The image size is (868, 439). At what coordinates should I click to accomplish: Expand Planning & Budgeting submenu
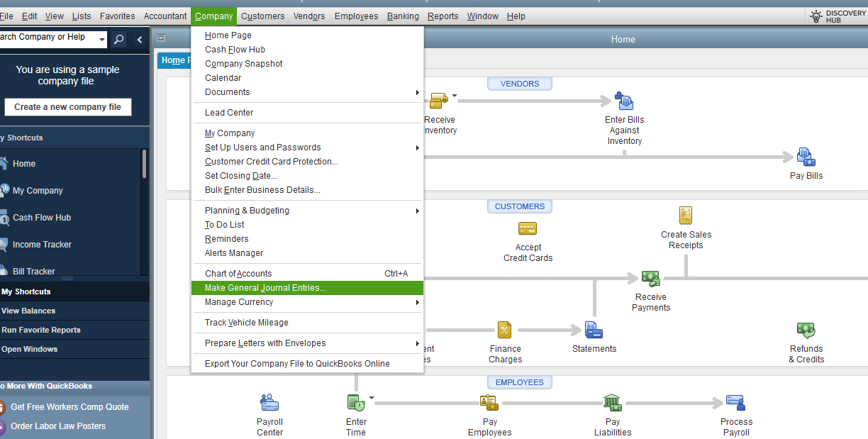coord(418,211)
